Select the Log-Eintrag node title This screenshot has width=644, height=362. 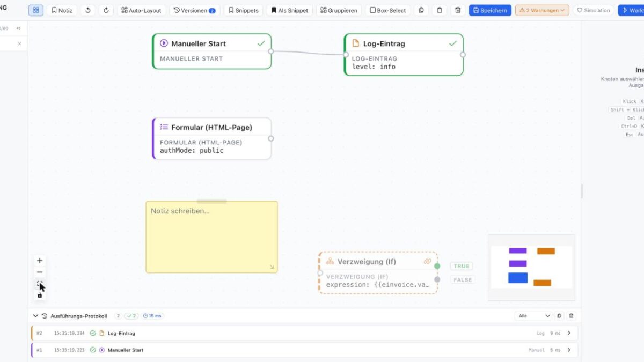tap(384, 43)
